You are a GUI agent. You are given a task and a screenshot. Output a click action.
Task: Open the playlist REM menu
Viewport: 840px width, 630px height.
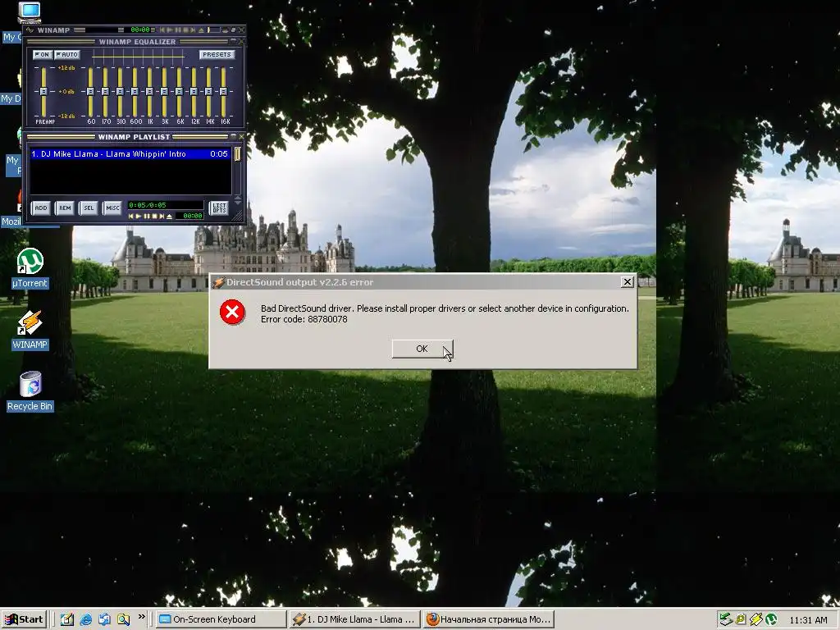point(65,208)
